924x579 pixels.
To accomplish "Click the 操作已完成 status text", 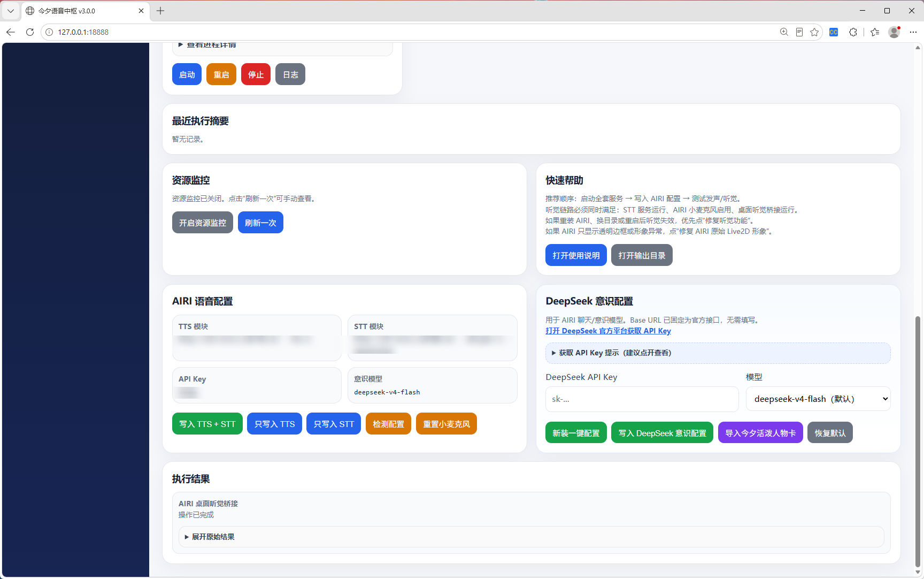I will tap(196, 515).
